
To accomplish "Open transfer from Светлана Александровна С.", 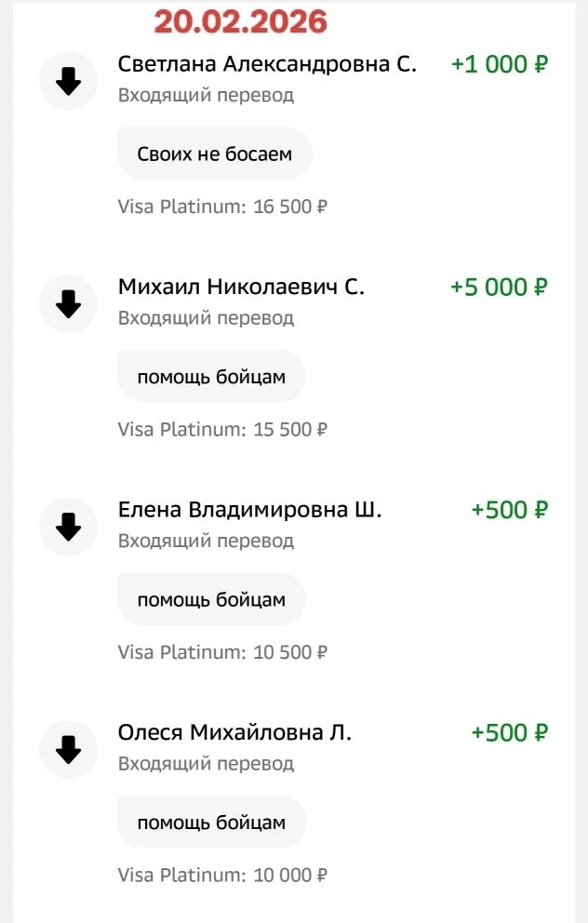I will tap(267, 64).
